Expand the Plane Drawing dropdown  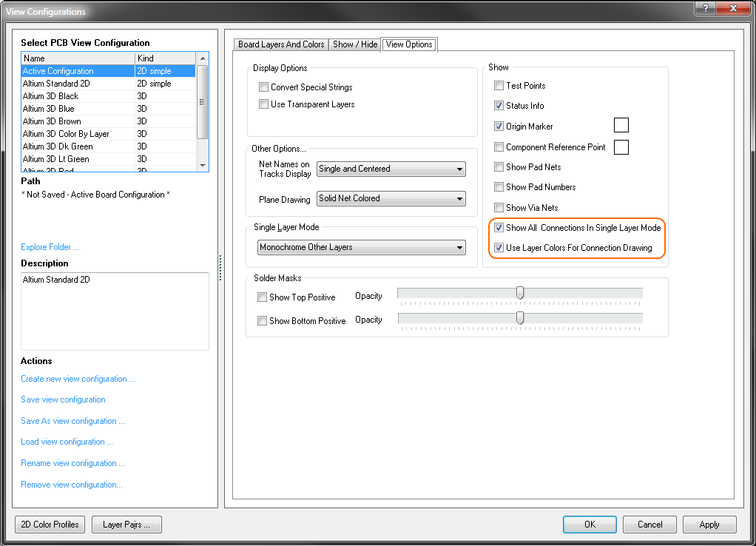tap(391, 198)
